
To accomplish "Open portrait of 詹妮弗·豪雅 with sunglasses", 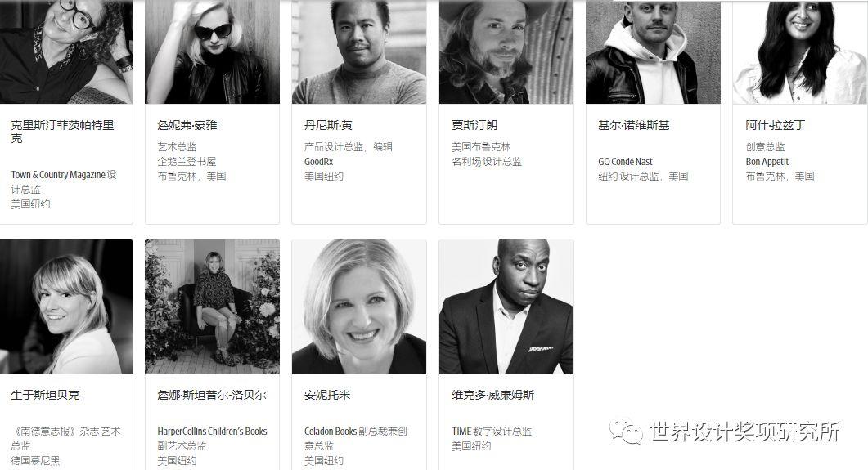I will pyautogui.click(x=212, y=52).
